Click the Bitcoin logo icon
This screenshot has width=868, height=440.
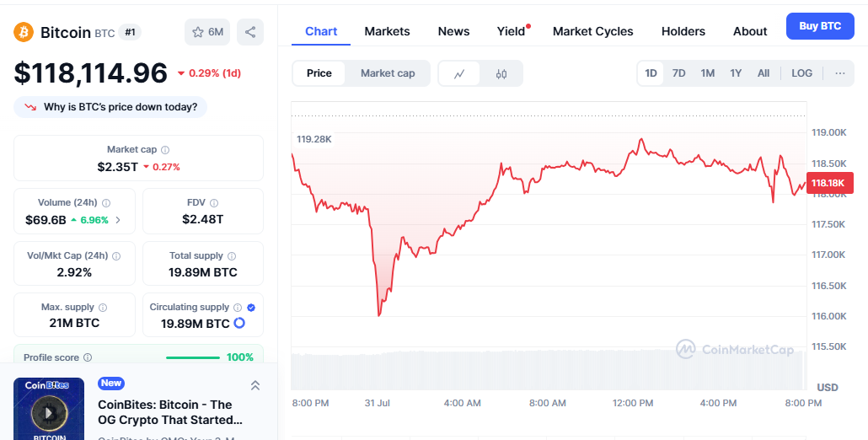pos(24,32)
